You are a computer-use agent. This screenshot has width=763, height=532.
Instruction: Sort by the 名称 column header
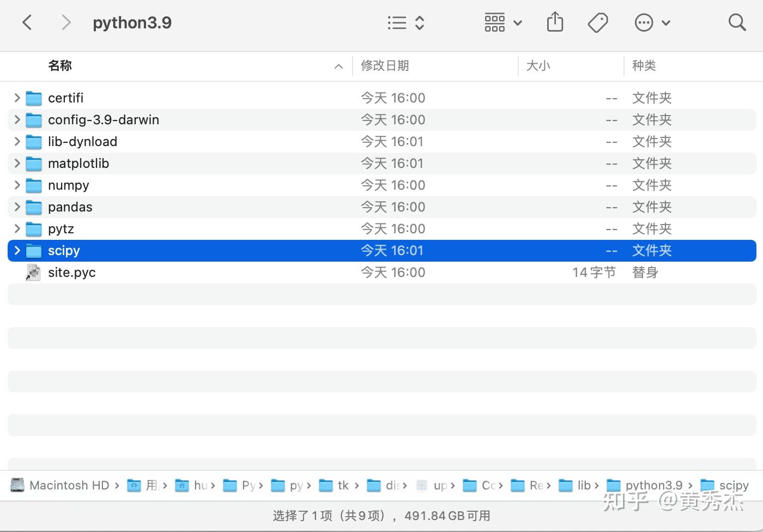pyautogui.click(x=60, y=66)
